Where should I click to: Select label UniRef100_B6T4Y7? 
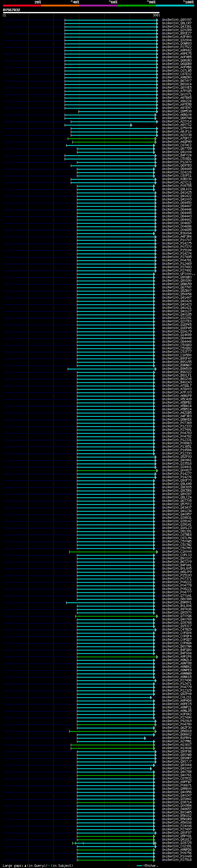click(x=177, y=81)
